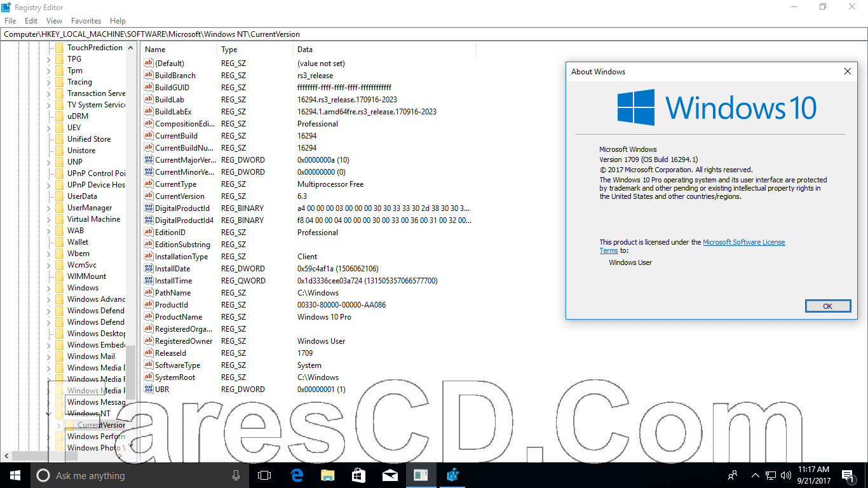Click the QWORD icon of InstallTime
This screenshot has height=488, width=868.
[149, 280]
